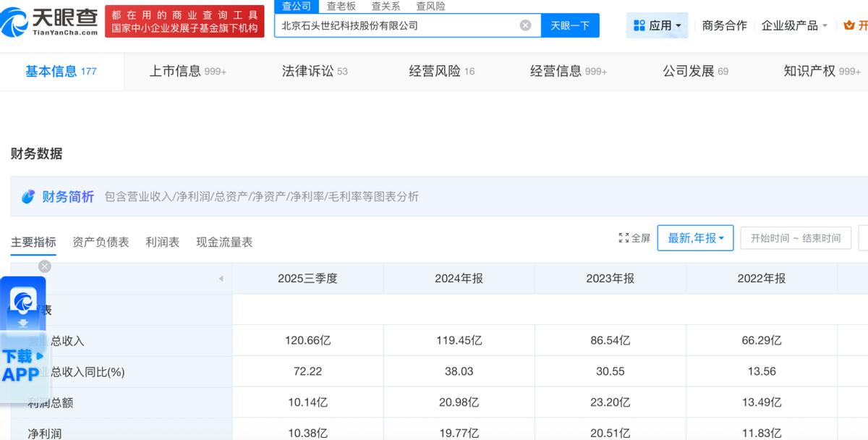Click the orange gift icon at top right
Image resolution: width=868 pixels, height=440 pixels.
pyautogui.click(x=849, y=25)
